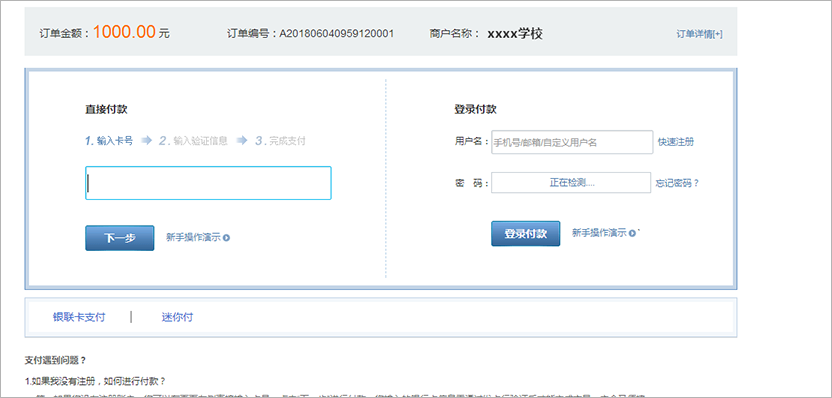Click order number A201806040959120001
Screen dimensions: 832x398
point(337,33)
